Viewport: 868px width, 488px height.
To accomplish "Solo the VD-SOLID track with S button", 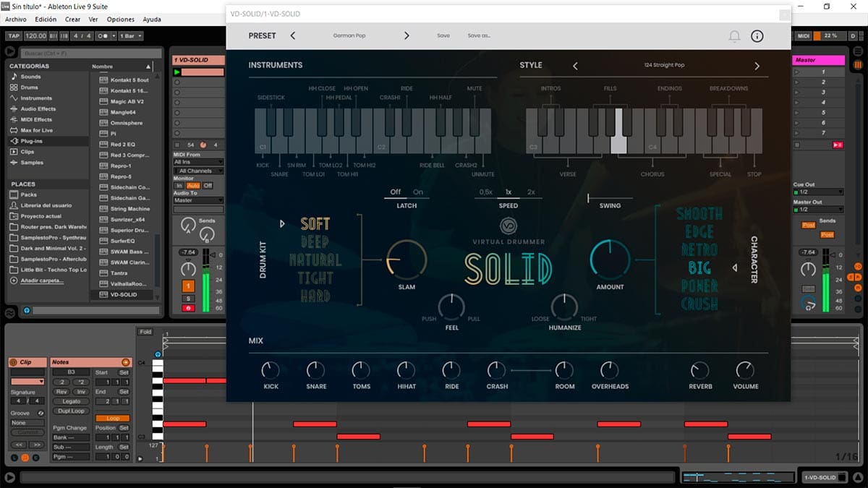I will pos(188,298).
